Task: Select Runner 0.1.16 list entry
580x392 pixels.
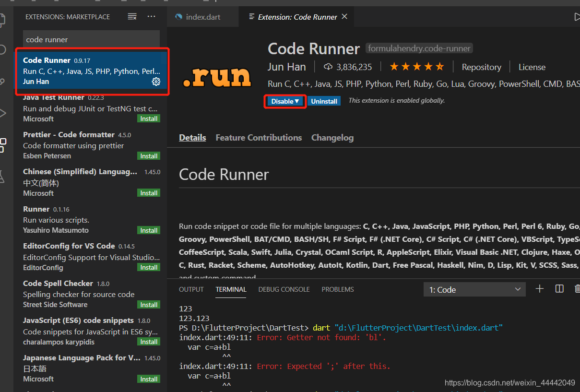Action: pyautogui.click(x=90, y=220)
